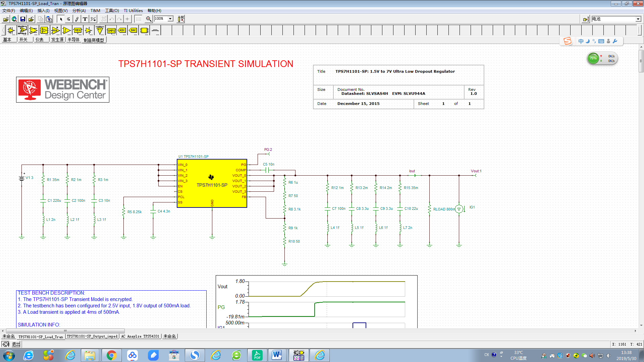
Task: Click the horizontal scrollbar thumb
Action: click(65, 331)
